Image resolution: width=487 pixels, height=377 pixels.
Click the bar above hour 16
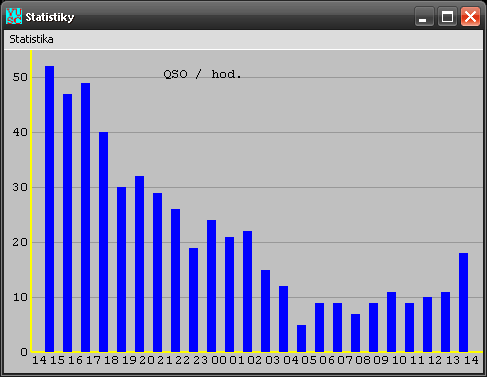[85, 217]
